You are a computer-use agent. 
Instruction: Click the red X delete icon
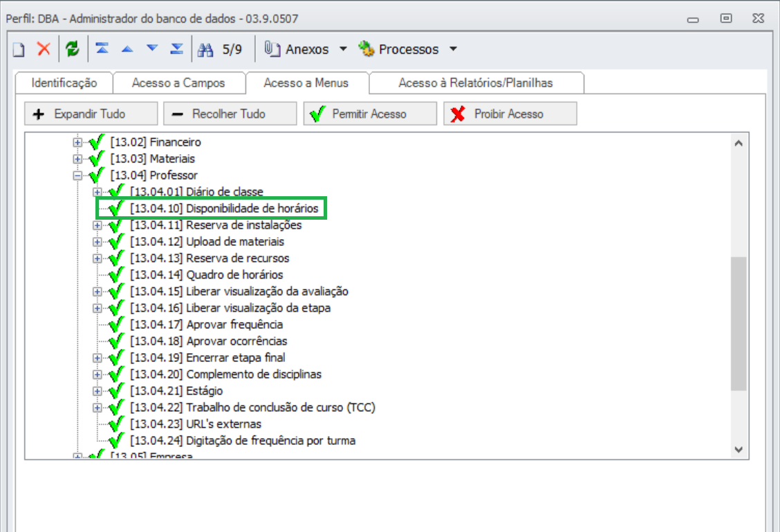coord(44,49)
